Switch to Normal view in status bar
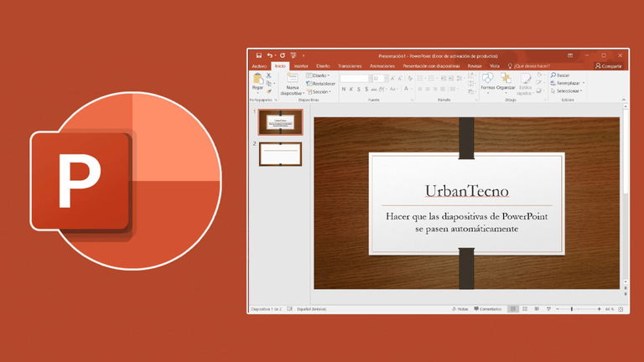Screen dimensions: 644x362 point(514,308)
